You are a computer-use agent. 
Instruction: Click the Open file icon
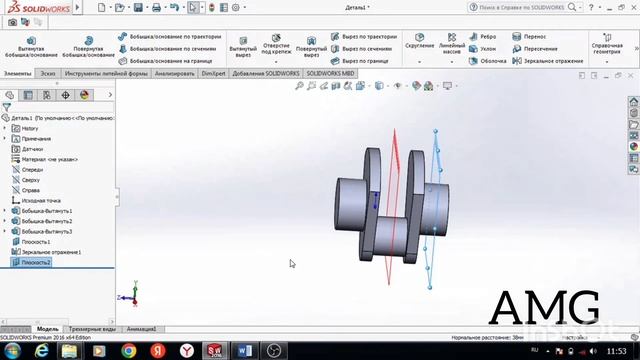point(119,7)
